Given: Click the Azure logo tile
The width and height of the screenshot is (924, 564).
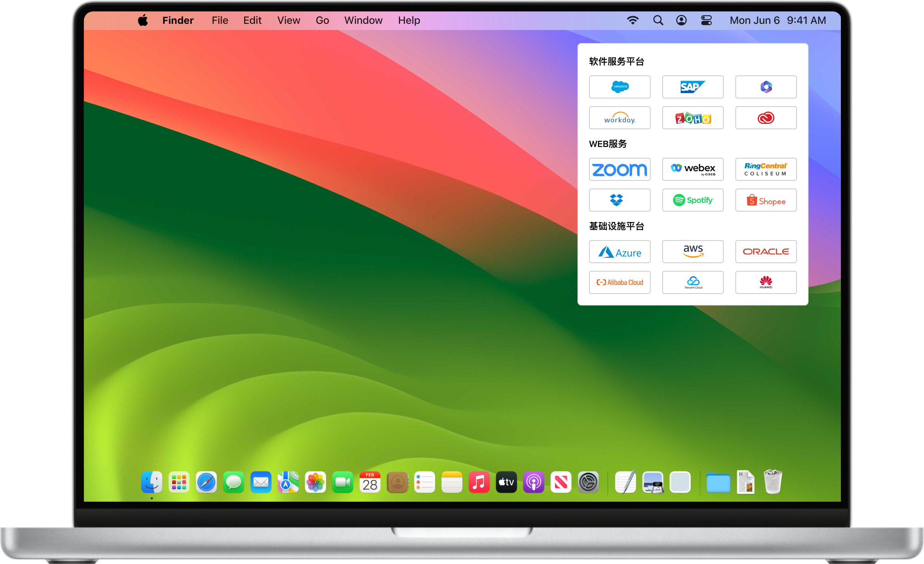Looking at the screenshot, I should point(619,252).
